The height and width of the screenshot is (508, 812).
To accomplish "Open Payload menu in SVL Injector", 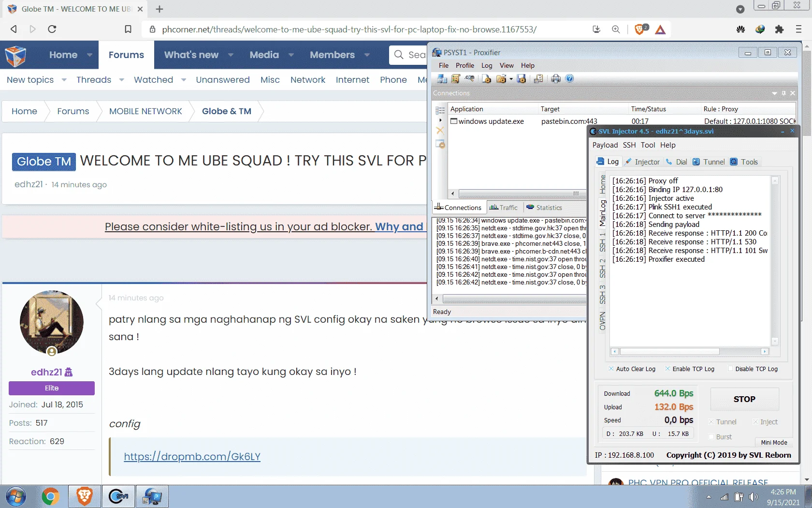I will tap(605, 145).
